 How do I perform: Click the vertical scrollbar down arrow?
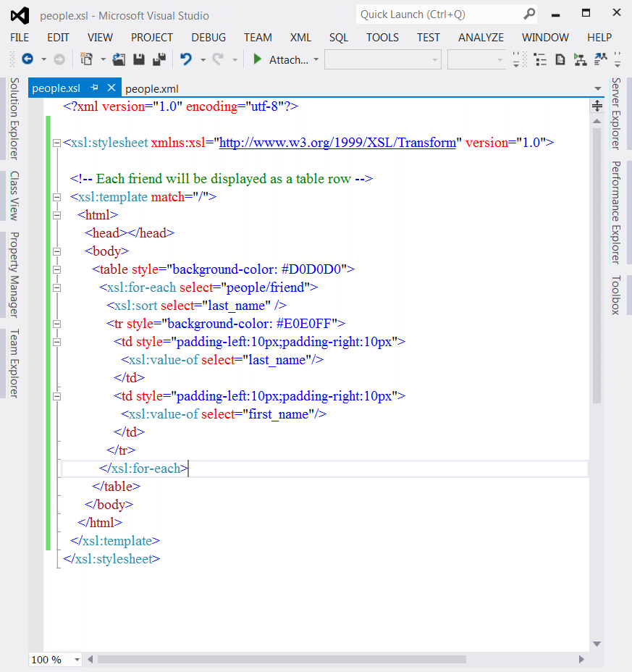[x=597, y=644]
